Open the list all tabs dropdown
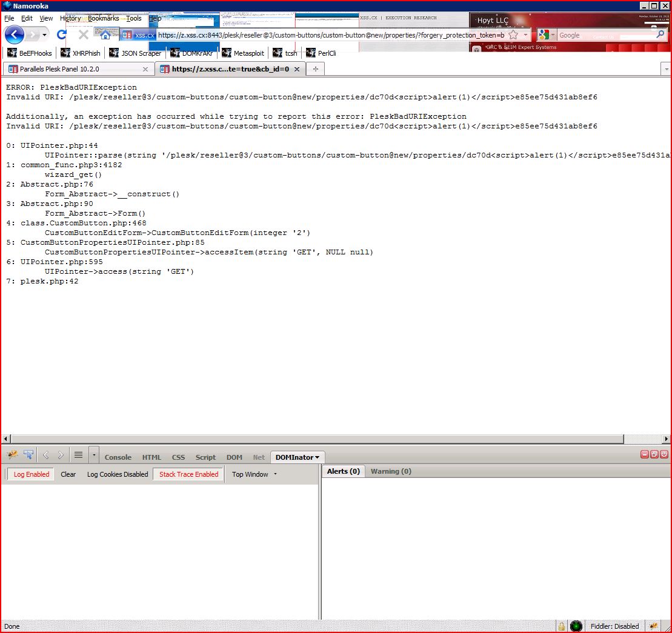 (x=666, y=69)
